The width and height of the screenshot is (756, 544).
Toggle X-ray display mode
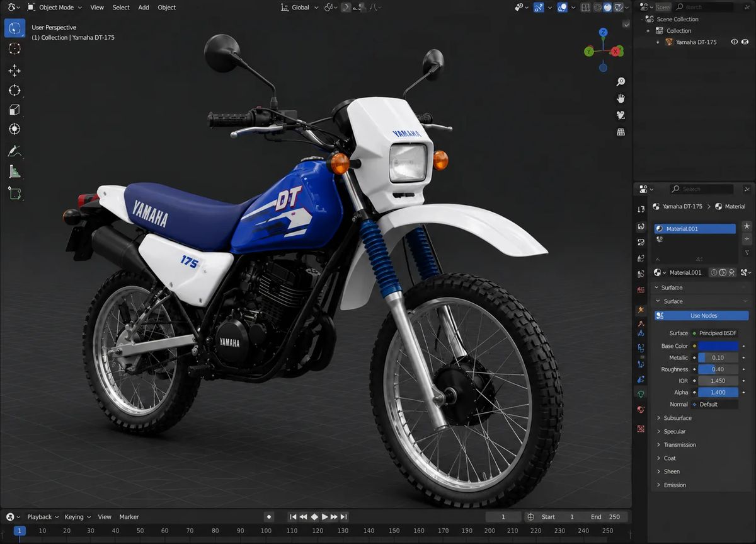[x=586, y=8]
